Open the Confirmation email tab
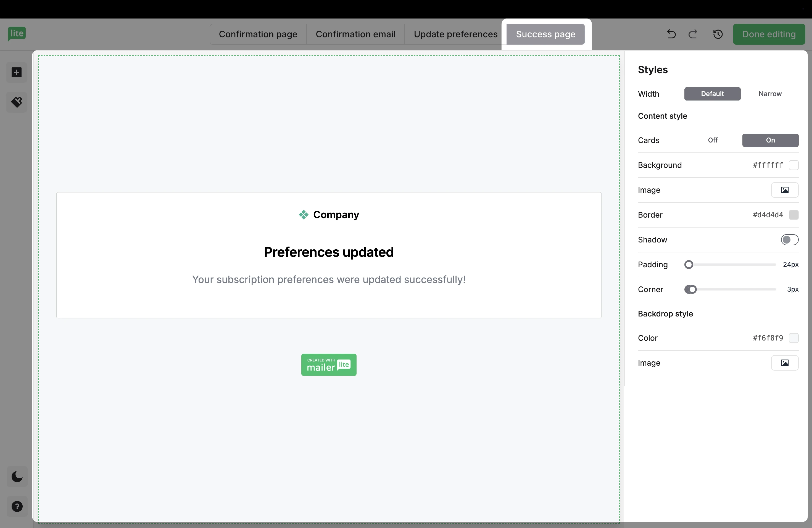This screenshot has width=812, height=528. pyautogui.click(x=355, y=34)
